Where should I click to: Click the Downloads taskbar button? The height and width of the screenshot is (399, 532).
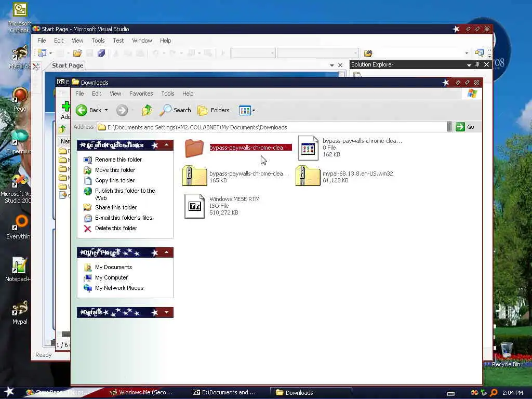click(311, 393)
